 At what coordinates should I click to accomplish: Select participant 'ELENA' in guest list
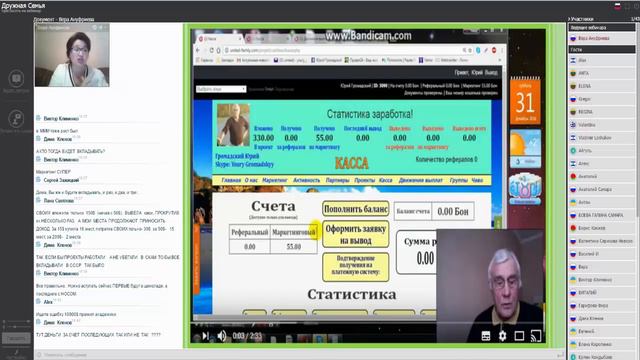tap(602, 86)
